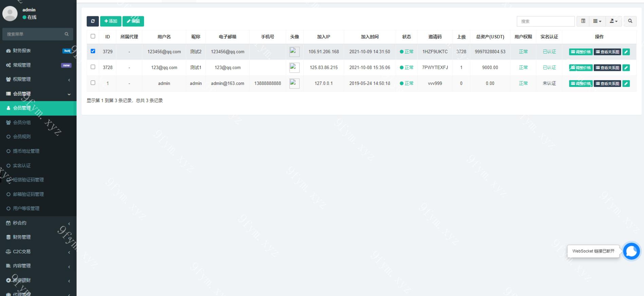The image size is (644, 296).
Task: Open 会员分组 submenu item
Action: 38,122
